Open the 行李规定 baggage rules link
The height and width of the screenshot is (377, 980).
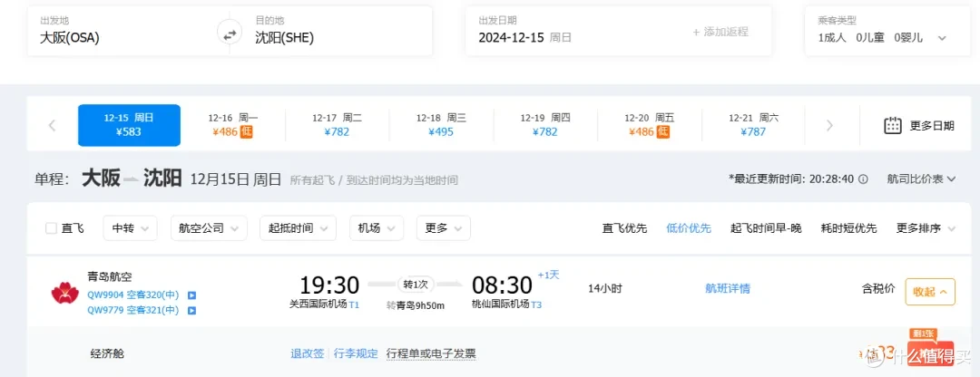pyautogui.click(x=356, y=354)
